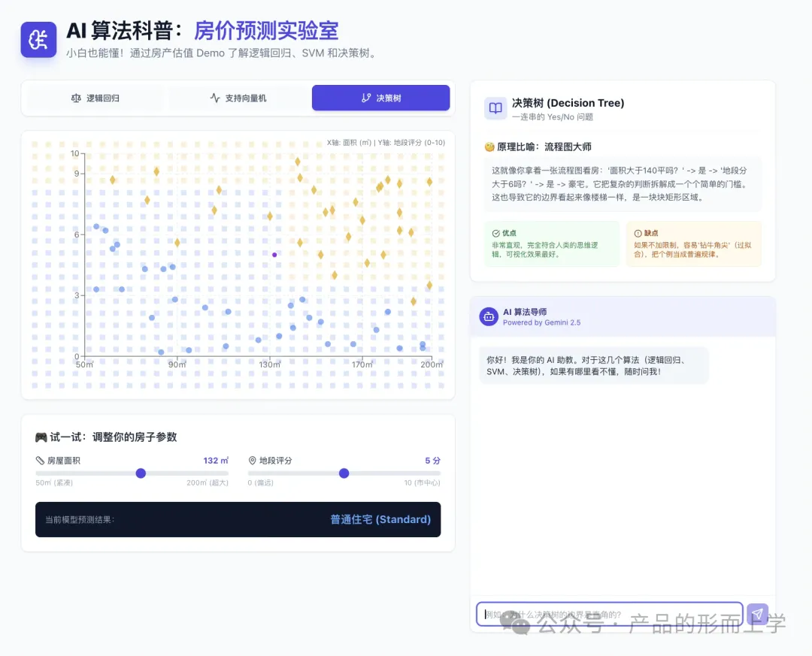Viewport: 812px width, 656px height.
Task: Click the AI greeting message bubble
Action: coord(593,365)
